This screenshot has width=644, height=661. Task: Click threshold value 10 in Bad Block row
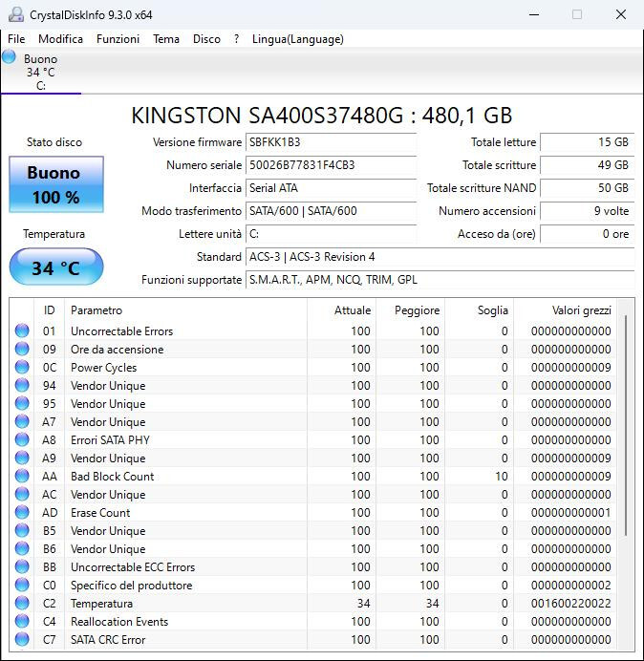(501, 477)
